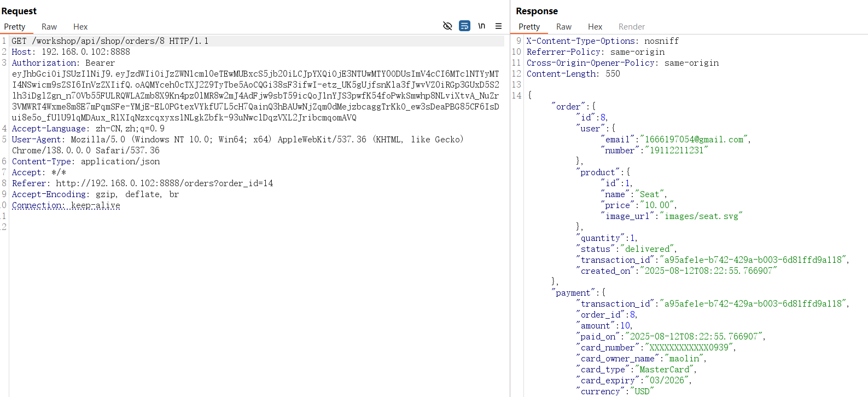The width and height of the screenshot is (868, 397).
Task: Switch to Request Hex tab
Action: tap(80, 27)
